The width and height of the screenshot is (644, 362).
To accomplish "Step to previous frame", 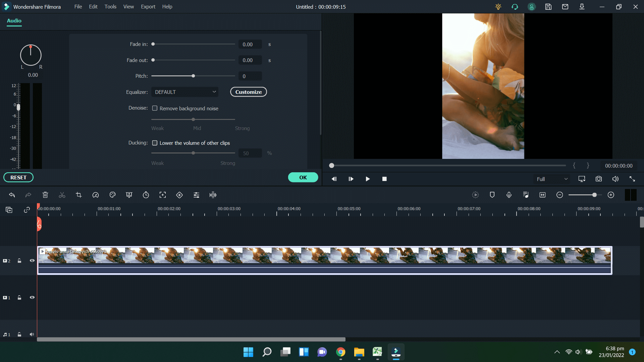I will click(x=334, y=179).
